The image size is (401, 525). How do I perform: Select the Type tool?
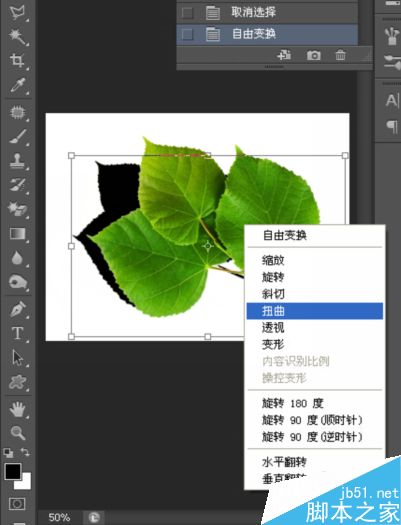pos(17,333)
